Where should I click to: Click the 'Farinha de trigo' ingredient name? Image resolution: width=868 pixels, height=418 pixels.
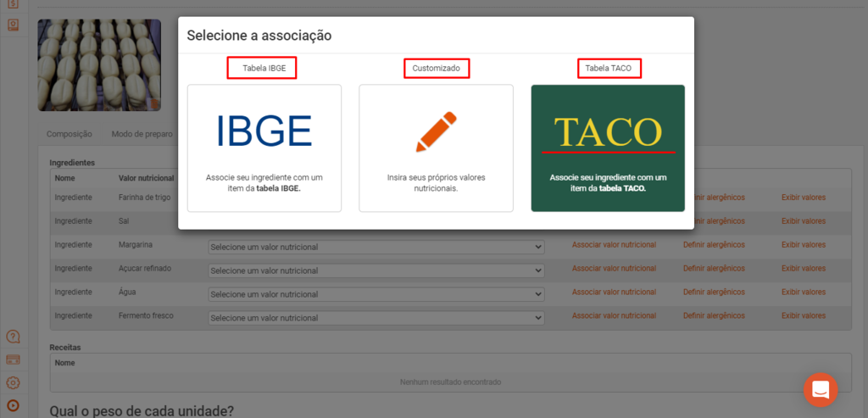click(x=144, y=197)
